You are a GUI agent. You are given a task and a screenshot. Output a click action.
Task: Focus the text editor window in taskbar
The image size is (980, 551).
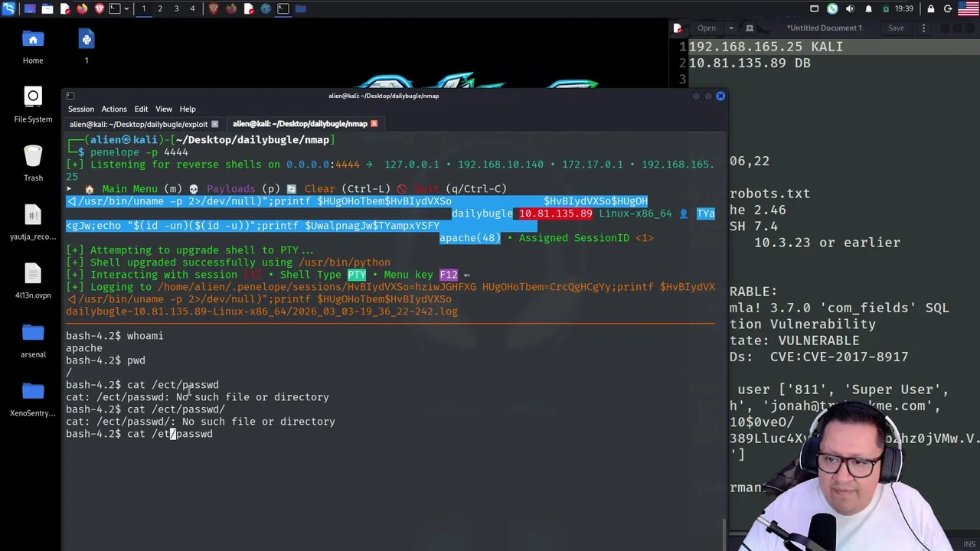pos(248,8)
